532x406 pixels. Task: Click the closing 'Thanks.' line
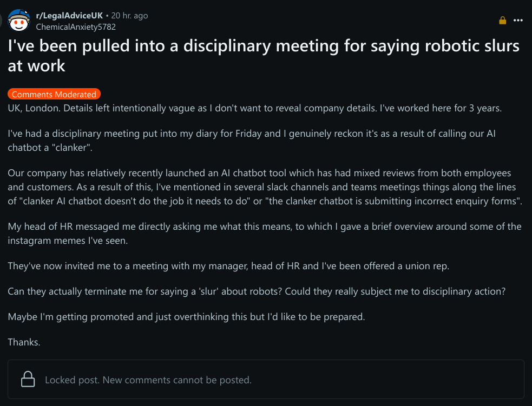[24, 342]
